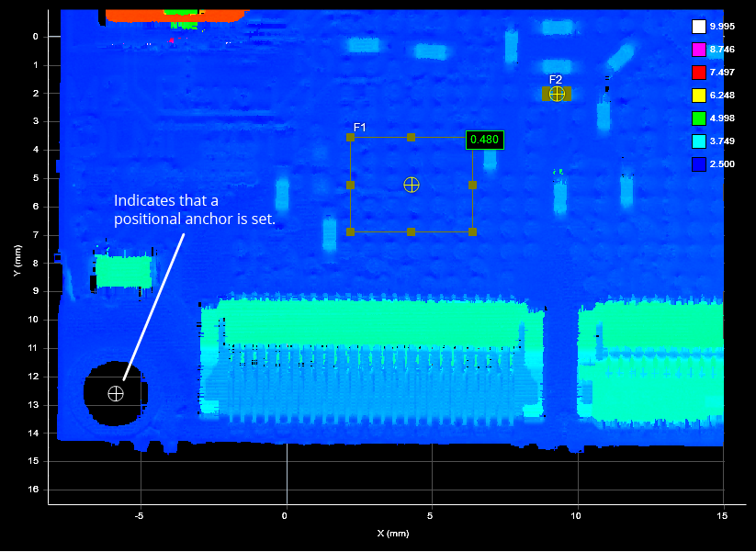The image size is (756, 552).
Task: Click the Y-axis tick label 7
Action: (x=36, y=235)
